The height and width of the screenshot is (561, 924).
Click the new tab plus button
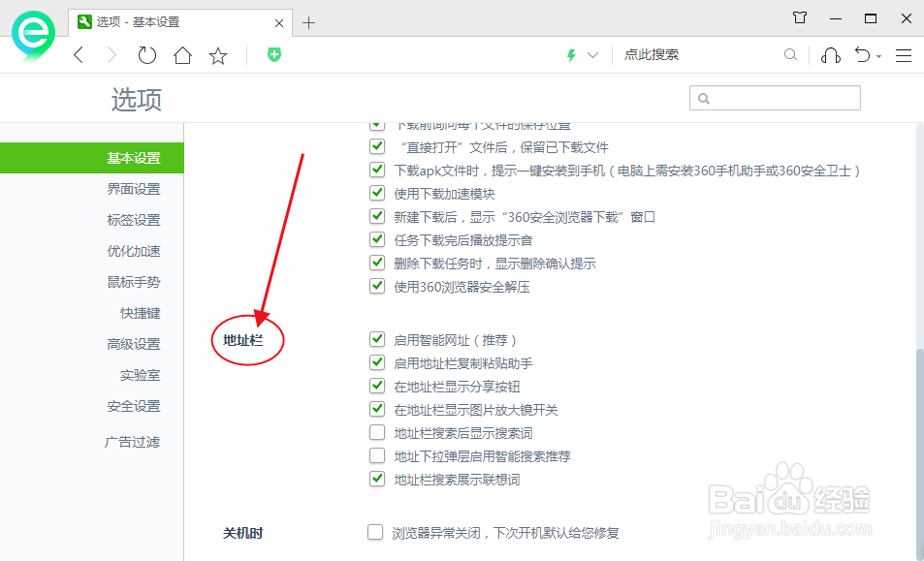308,21
